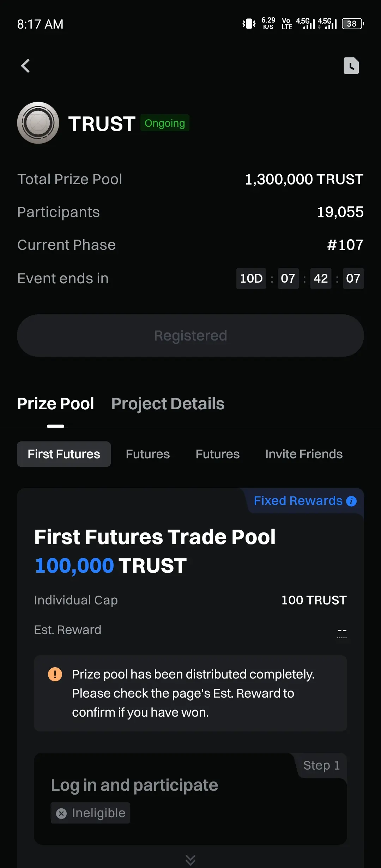The image size is (381, 868).
Task: Tap the orange warning exclamation icon
Action: point(55,674)
